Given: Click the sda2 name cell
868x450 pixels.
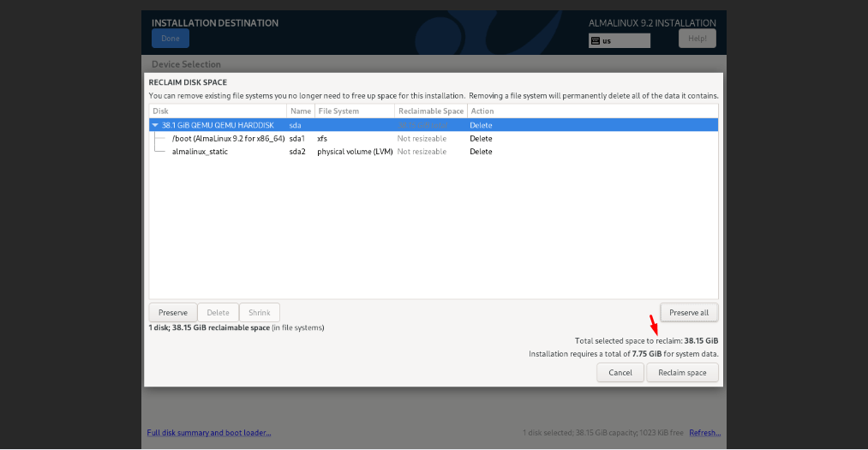Looking at the screenshot, I should (x=297, y=152).
